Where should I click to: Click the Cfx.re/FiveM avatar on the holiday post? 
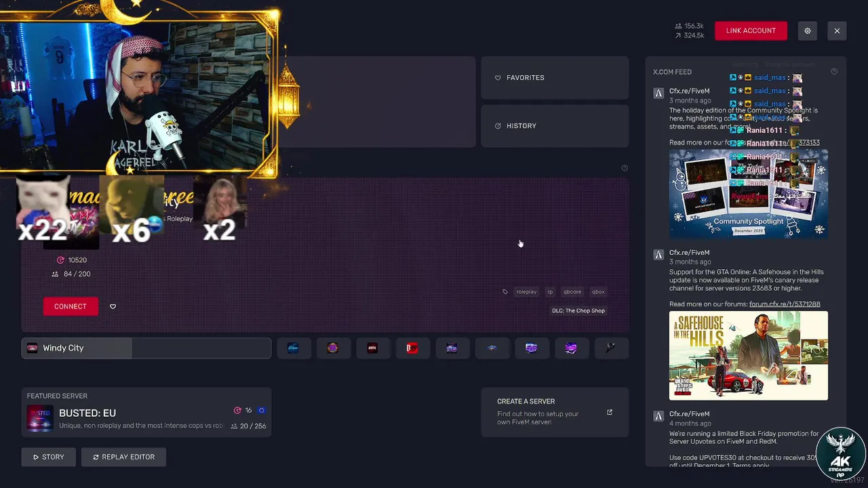(x=658, y=94)
